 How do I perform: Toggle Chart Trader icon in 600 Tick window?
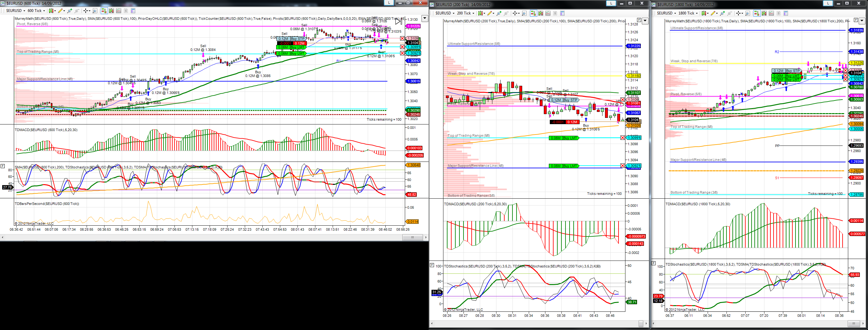tap(104, 11)
